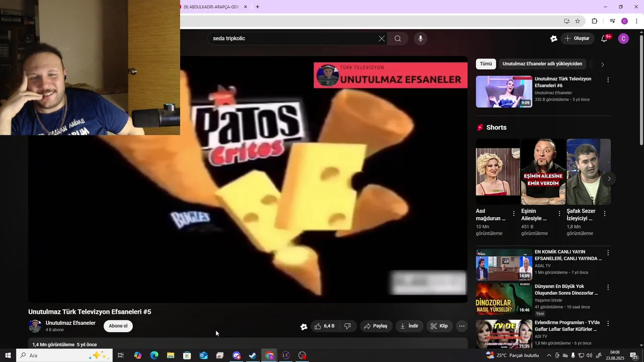Open Asıl mağdurun short thumbnail

click(498, 171)
